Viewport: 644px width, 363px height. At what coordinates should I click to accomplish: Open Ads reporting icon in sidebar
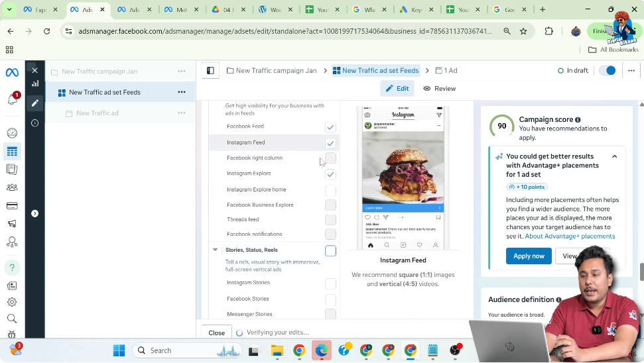pos(12,170)
